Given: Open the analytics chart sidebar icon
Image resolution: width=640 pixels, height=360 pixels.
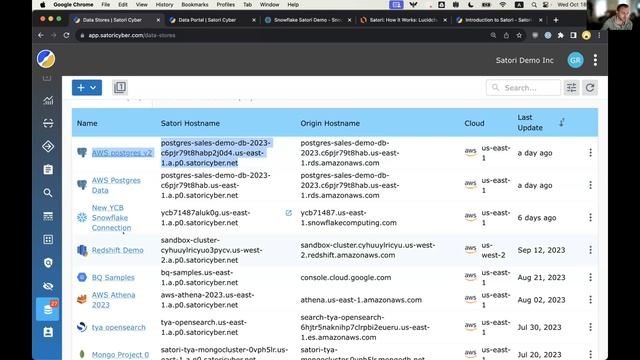Looking at the screenshot, I should tap(48, 100).
